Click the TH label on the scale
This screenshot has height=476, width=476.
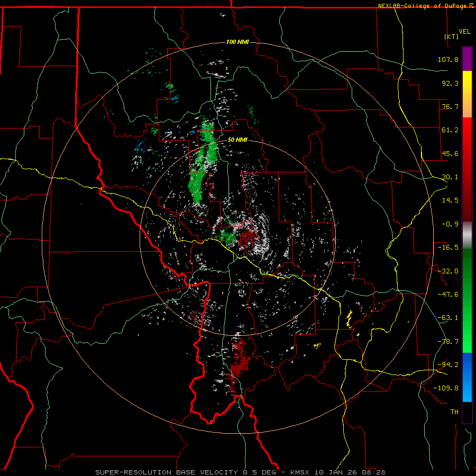coord(454,412)
